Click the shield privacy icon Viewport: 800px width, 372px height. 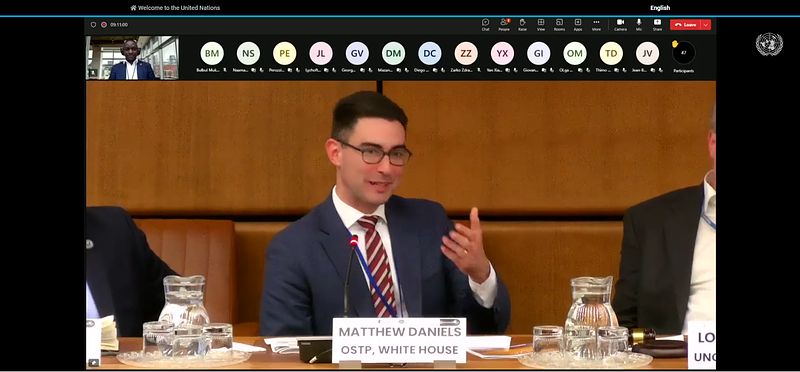tap(93, 24)
